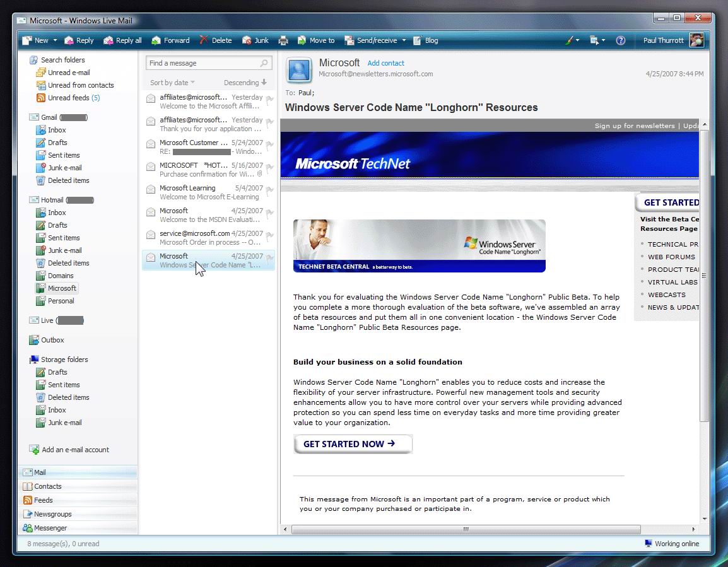Flag the Microsoft Learning message
The height and width of the screenshot is (567, 728).
(x=269, y=190)
